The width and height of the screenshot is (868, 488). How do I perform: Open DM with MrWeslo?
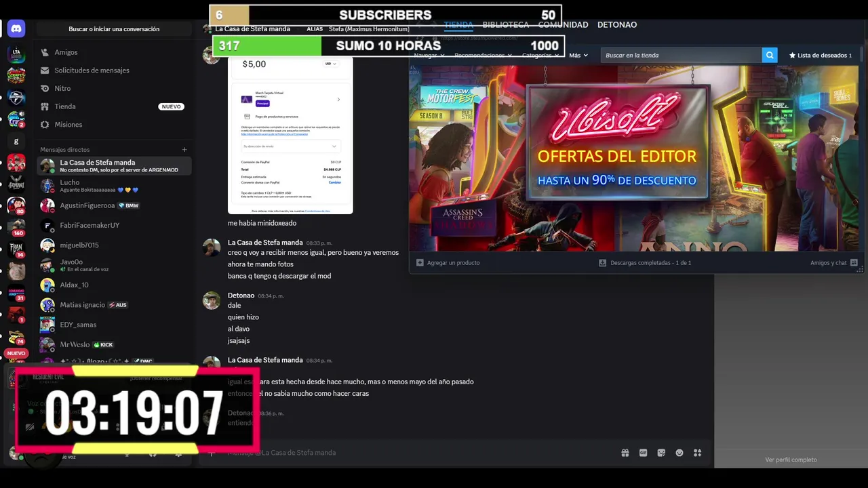tap(114, 344)
